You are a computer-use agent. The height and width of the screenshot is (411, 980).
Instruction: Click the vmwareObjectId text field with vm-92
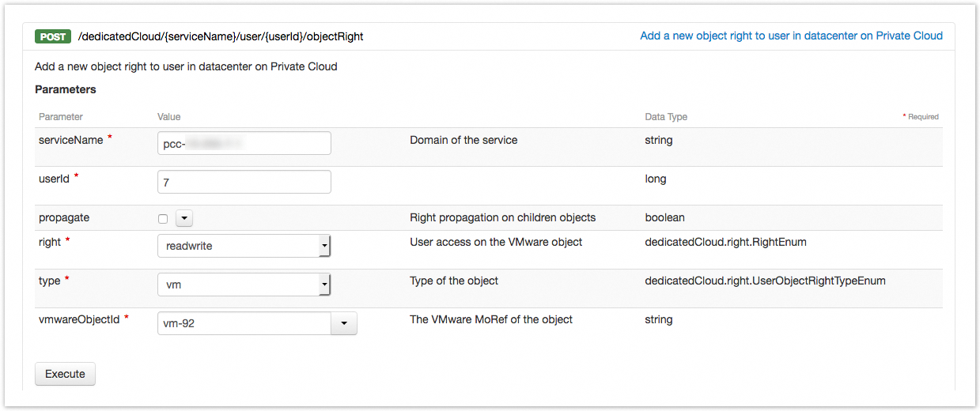tap(244, 323)
